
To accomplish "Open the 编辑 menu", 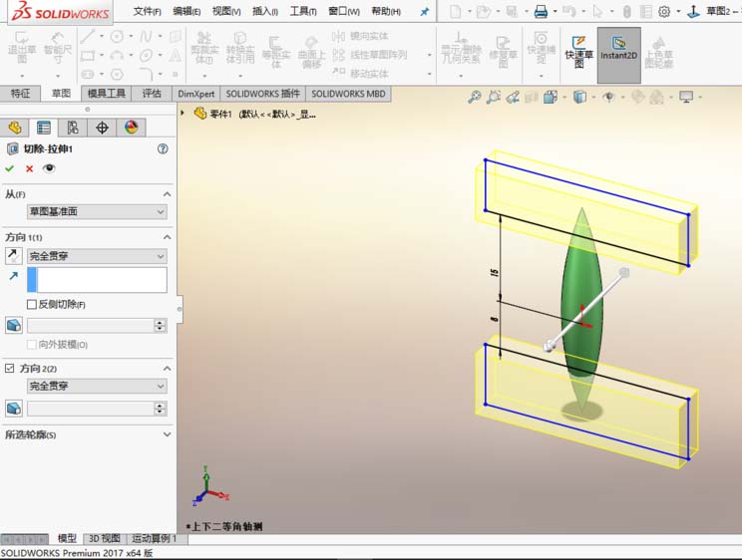I will coord(186,11).
